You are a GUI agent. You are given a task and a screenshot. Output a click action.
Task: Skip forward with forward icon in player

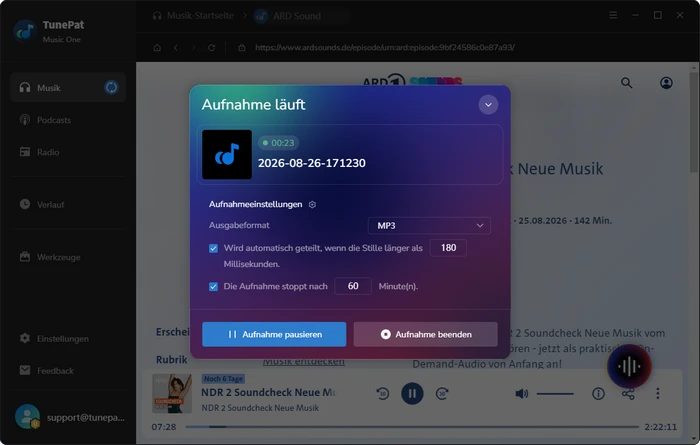[x=442, y=393]
